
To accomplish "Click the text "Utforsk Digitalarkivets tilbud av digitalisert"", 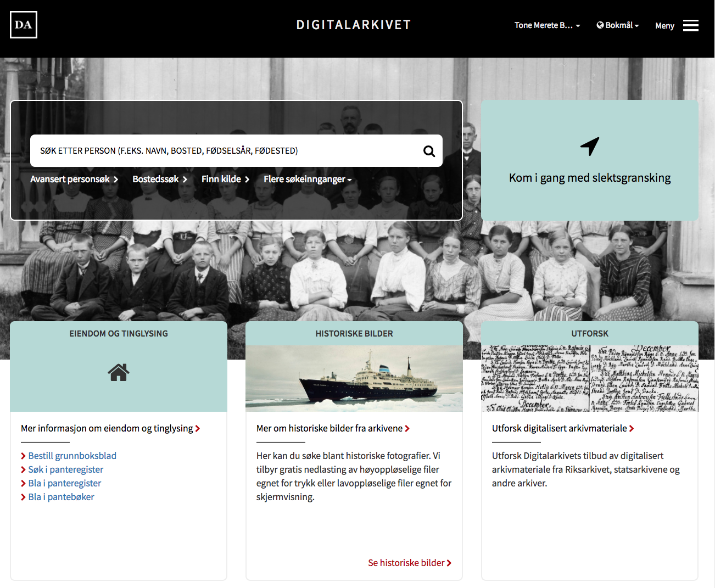I will 578,456.
